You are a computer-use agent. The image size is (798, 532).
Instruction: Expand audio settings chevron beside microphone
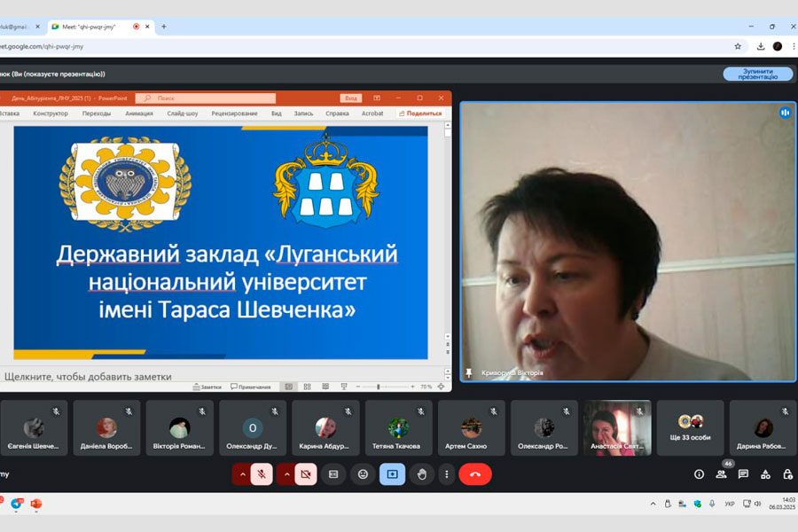tap(242, 474)
